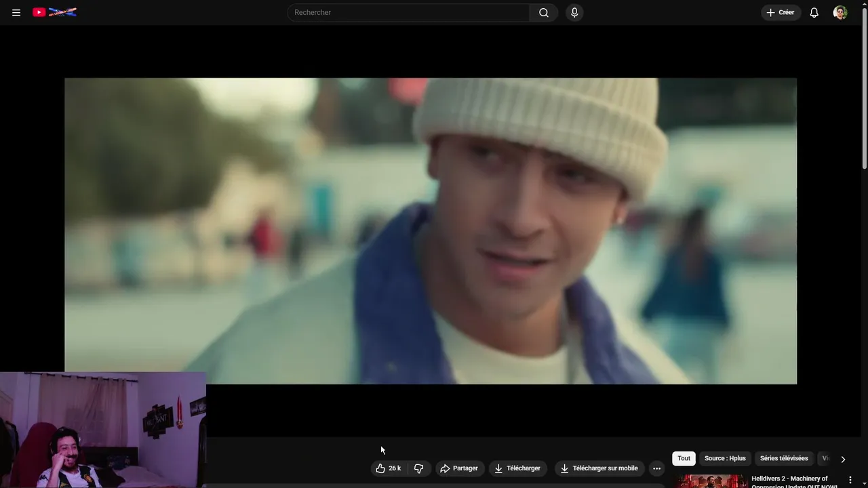Open the notifications bell
Viewport: 868px width, 488px height.
814,12
